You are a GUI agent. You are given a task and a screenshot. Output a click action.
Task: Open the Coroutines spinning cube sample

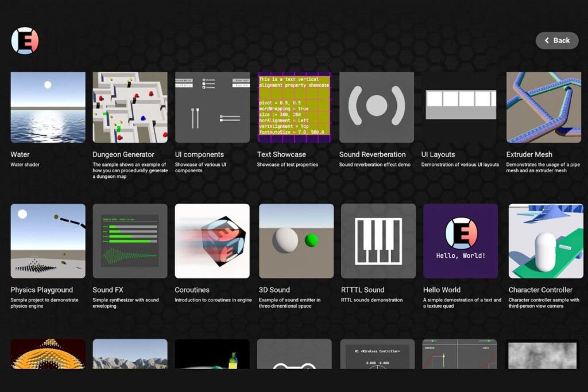pyautogui.click(x=212, y=241)
